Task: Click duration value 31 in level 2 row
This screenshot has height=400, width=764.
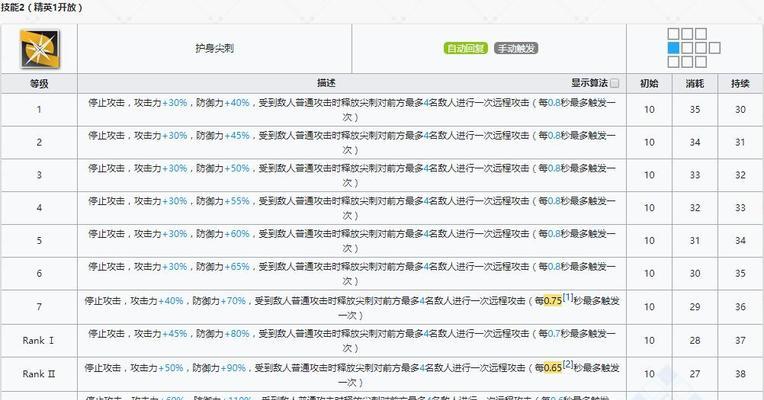Action: 741,142
